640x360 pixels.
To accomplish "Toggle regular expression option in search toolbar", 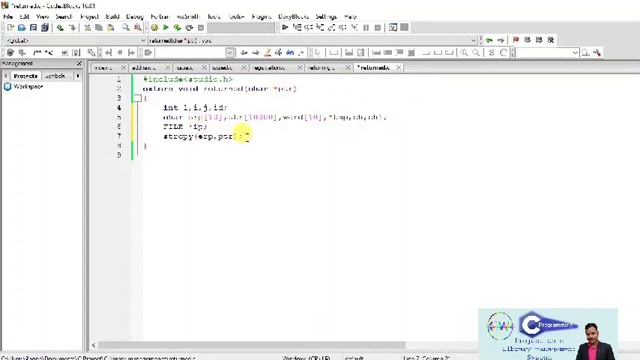I will 302,53.
